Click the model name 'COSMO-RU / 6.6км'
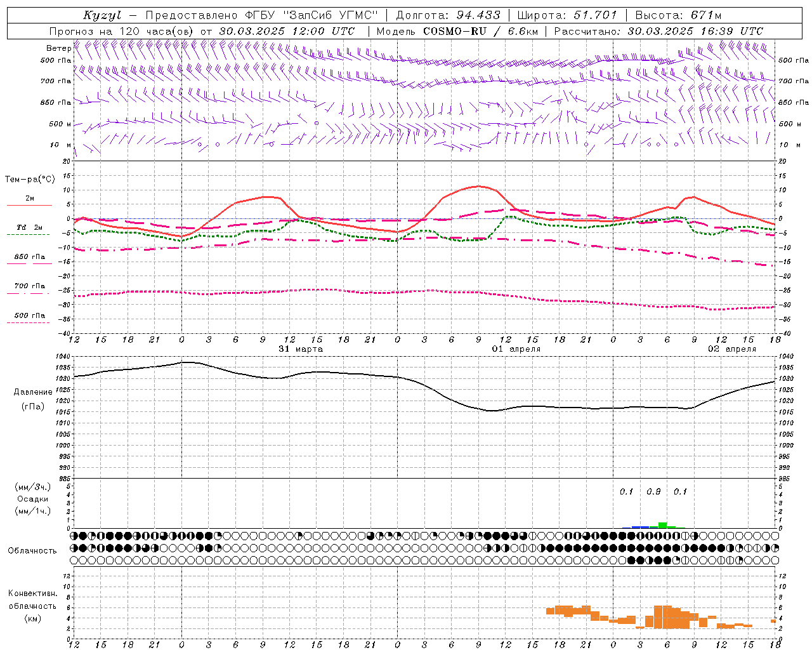This screenshot has width=812, height=650. pyautogui.click(x=480, y=31)
